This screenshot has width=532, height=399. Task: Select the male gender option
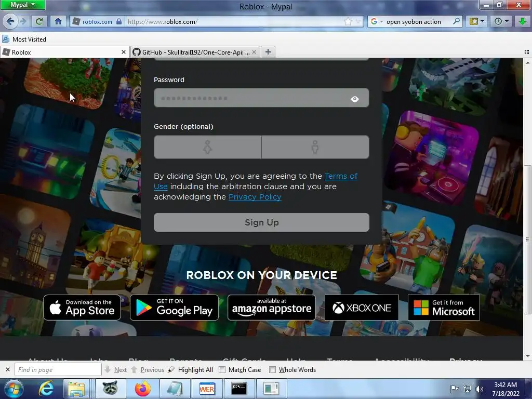pyautogui.click(x=315, y=147)
